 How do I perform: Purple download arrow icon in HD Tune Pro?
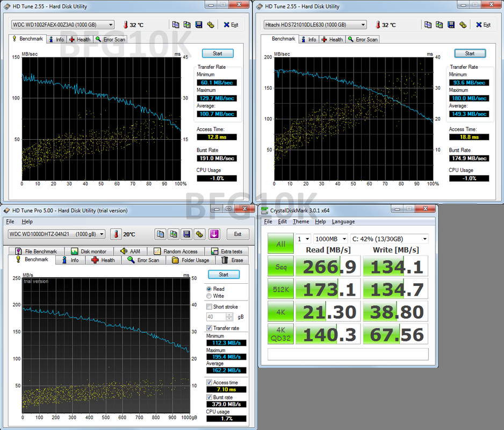(x=214, y=234)
